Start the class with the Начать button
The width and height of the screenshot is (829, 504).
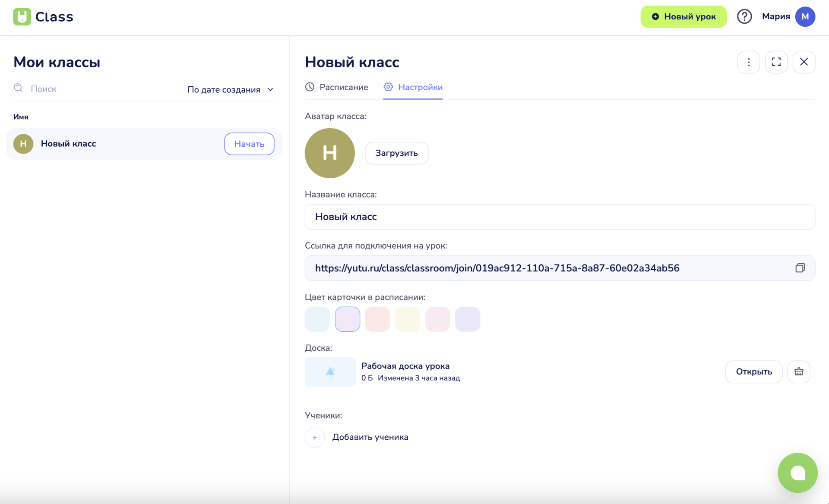(x=249, y=144)
